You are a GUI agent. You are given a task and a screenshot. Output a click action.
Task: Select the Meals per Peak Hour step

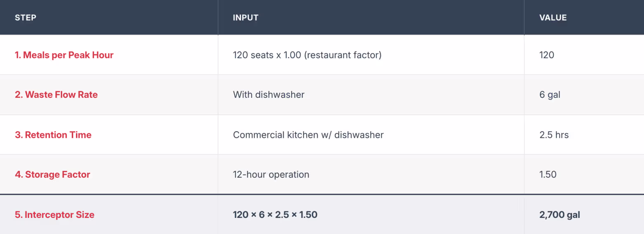point(64,55)
